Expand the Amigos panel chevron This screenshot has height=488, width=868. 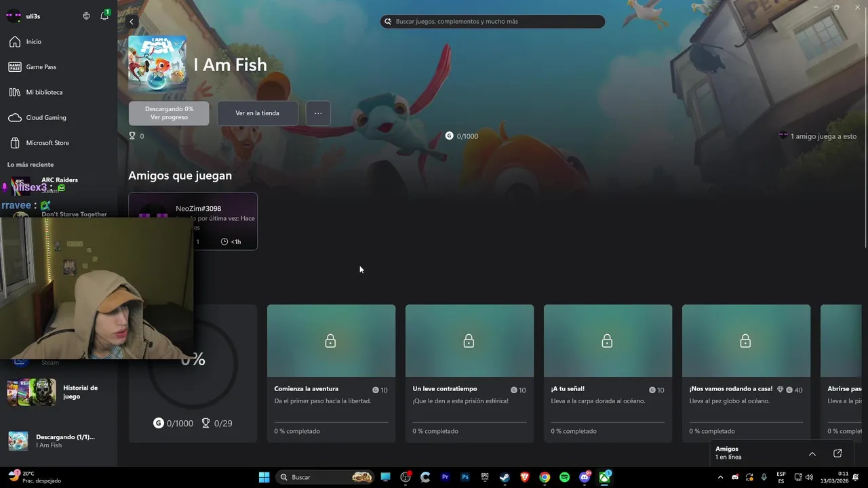(812, 453)
